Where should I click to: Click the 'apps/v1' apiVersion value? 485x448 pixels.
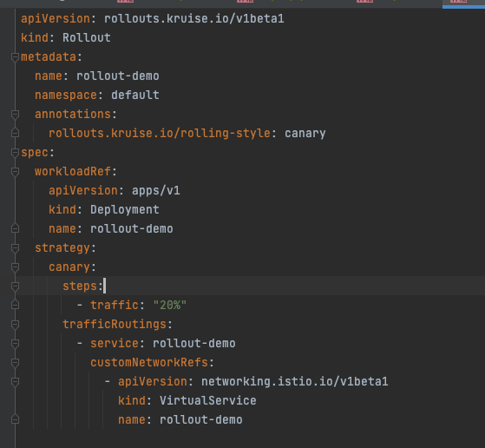tap(156, 191)
